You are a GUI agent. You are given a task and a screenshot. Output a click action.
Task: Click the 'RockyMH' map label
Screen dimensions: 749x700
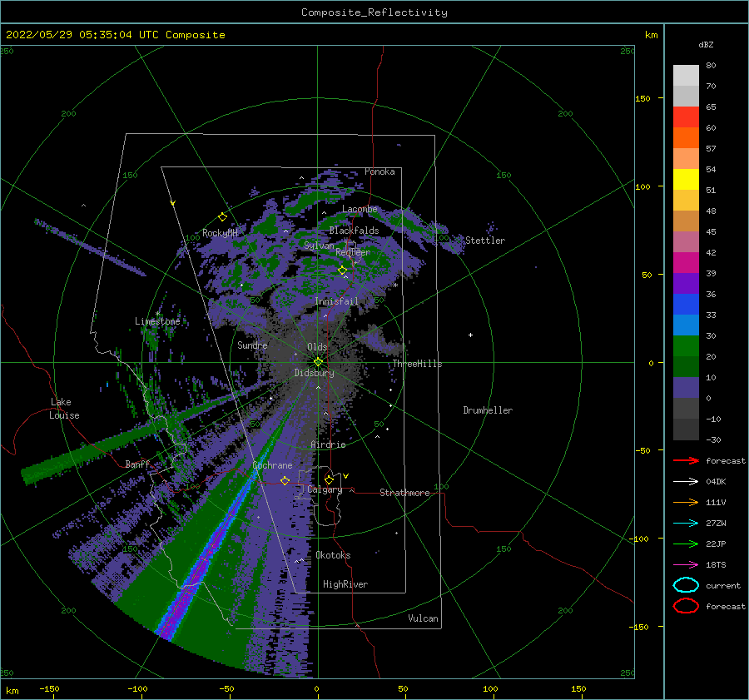pos(220,234)
